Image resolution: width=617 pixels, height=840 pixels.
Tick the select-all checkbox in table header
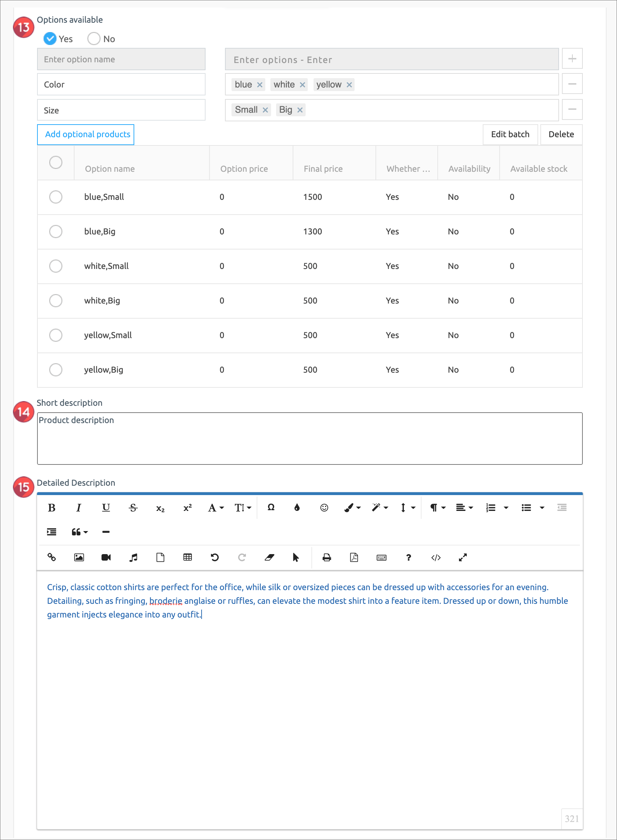pos(56,162)
